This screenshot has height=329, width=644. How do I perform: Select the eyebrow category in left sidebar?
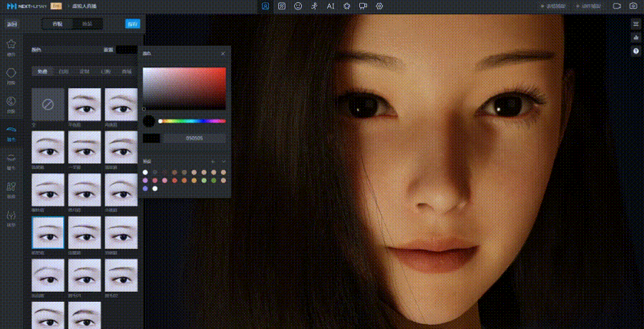point(11,130)
